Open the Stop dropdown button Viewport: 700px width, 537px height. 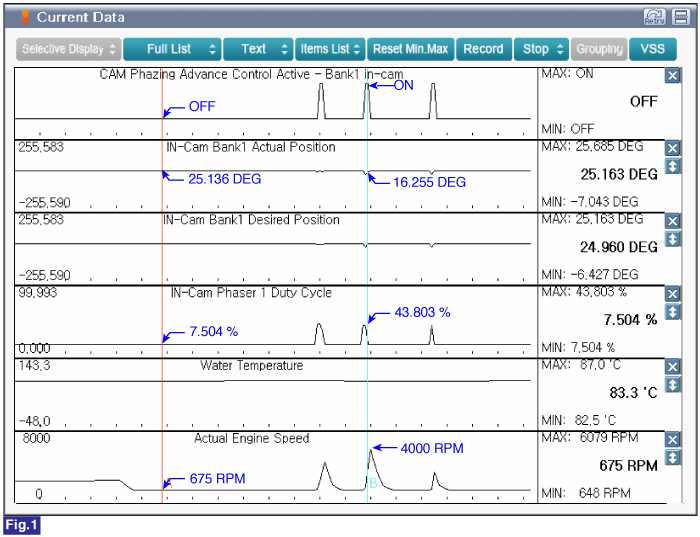tap(542, 49)
